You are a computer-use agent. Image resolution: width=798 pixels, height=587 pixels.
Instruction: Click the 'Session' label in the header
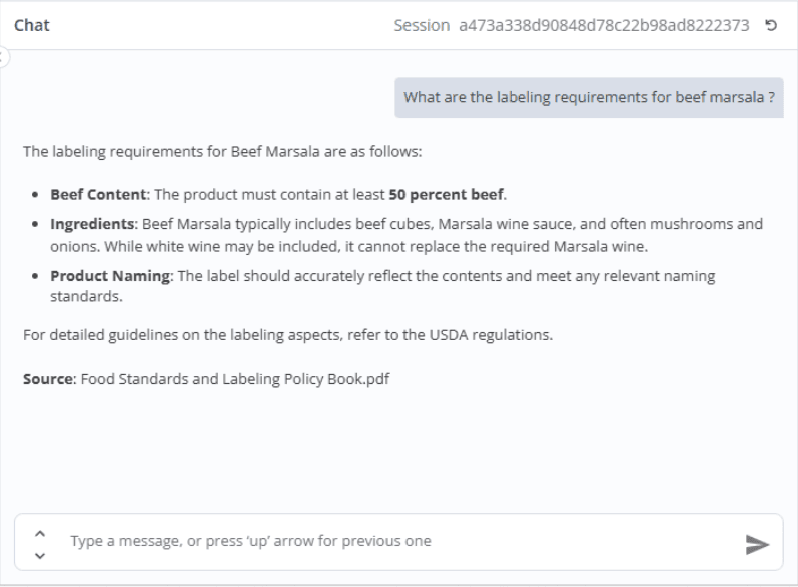click(421, 25)
